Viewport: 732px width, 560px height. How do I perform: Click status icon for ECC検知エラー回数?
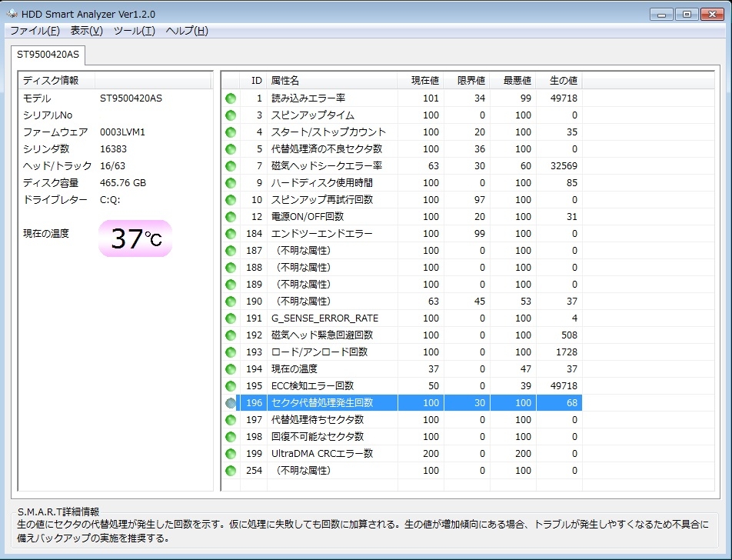coord(230,386)
